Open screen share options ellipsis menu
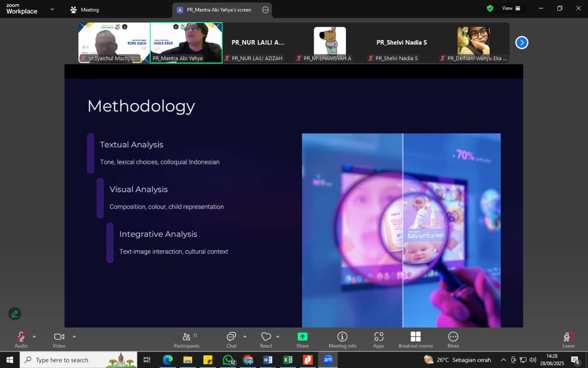The width and height of the screenshot is (588, 368). click(x=266, y=10)
